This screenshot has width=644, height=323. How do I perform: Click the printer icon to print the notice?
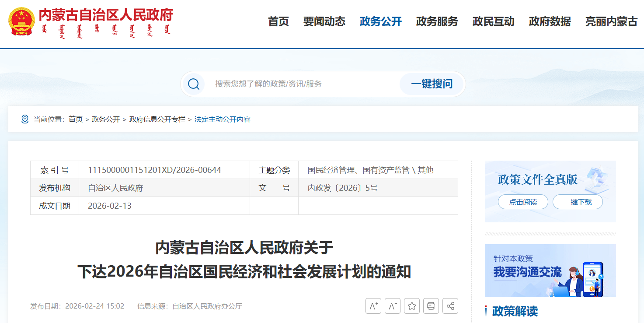[431, 306]
